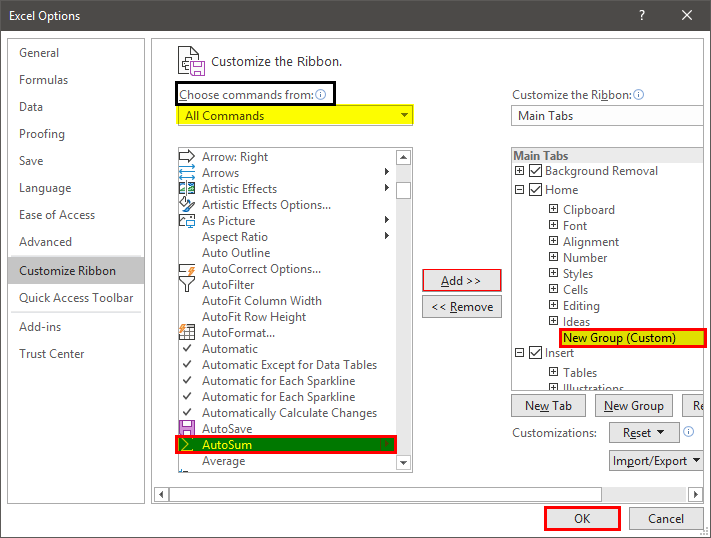Click the Arrow: Right command icon
Image resolution: width=711 pixels, height=538 pixels.
(x=187, y=157)
